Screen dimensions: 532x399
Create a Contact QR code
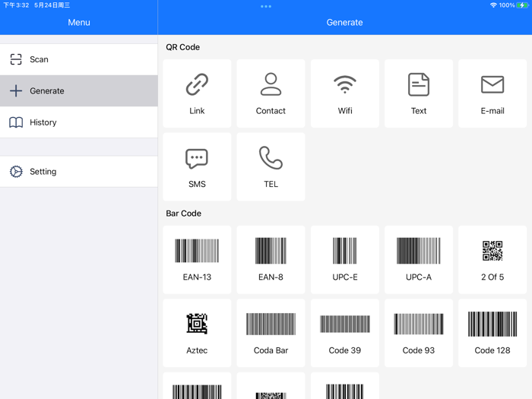pyautogui.click(x=271, y=93)
